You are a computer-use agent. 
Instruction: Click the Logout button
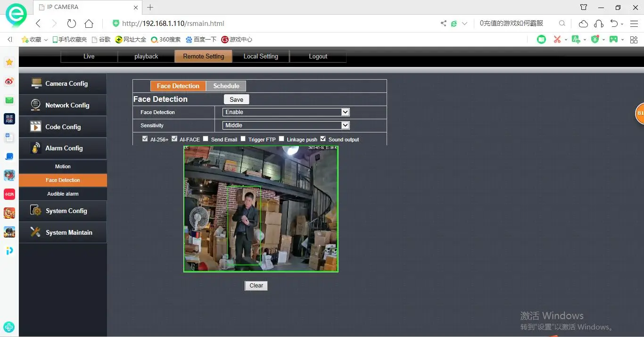[318, 56]
